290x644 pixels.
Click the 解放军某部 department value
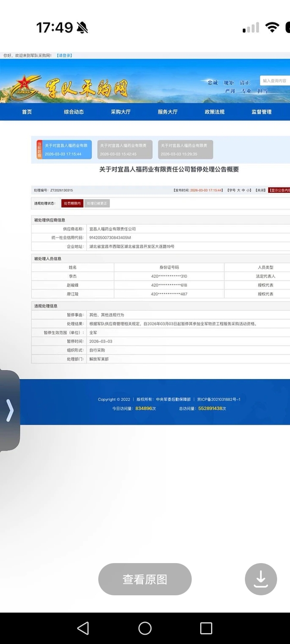click(99, 359)
